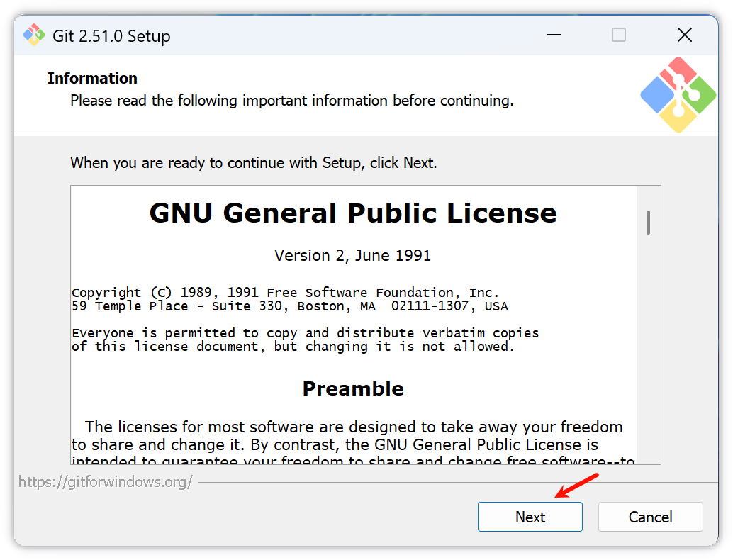Click the scrollbar track below the thumb

point(648,354)
